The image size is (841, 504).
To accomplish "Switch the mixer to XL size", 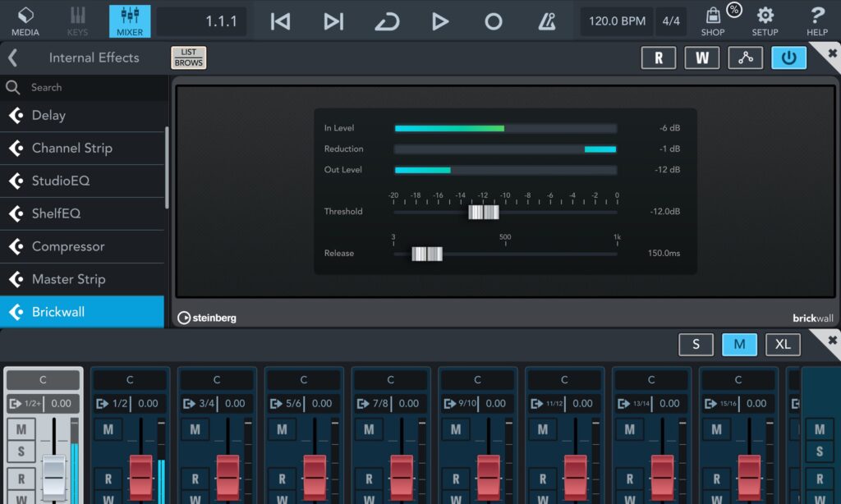I will pyautogui.click(x=783, y=344).
